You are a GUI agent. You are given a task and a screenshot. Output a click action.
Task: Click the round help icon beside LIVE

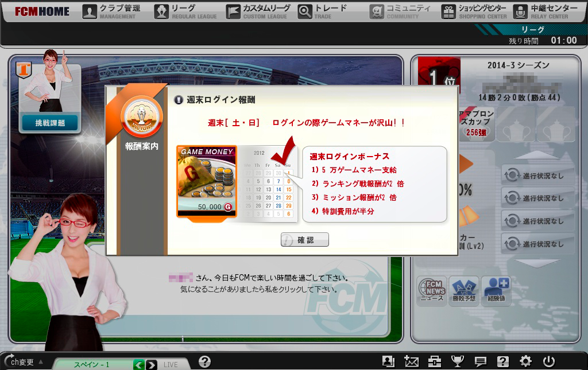tap(204, 361)
